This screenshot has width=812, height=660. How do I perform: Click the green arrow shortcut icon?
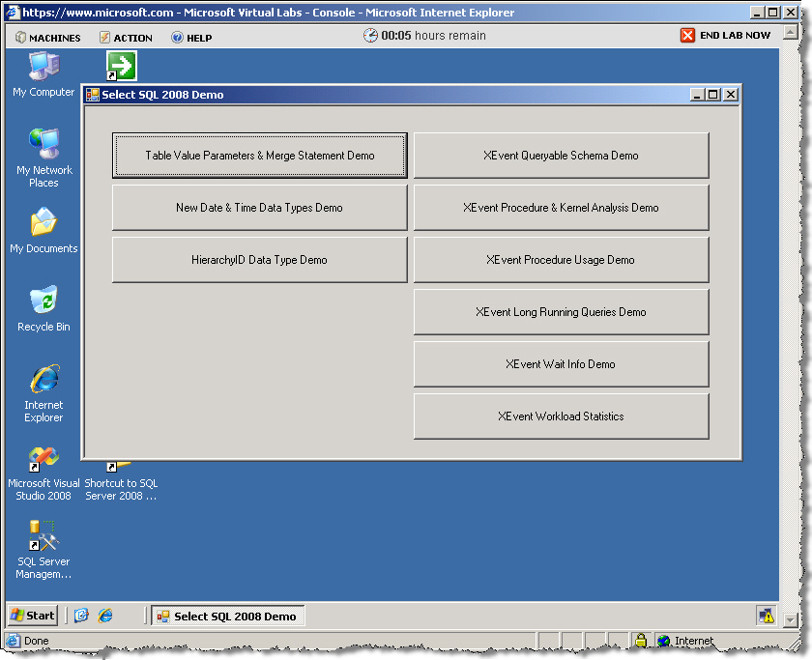pos(122,66)
